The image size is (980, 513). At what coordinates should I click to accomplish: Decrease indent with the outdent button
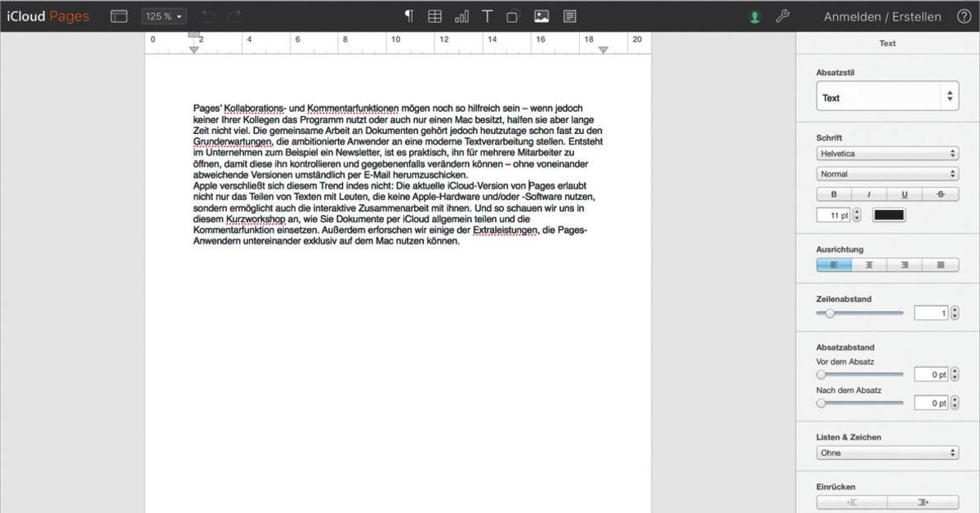click(852, 502)
